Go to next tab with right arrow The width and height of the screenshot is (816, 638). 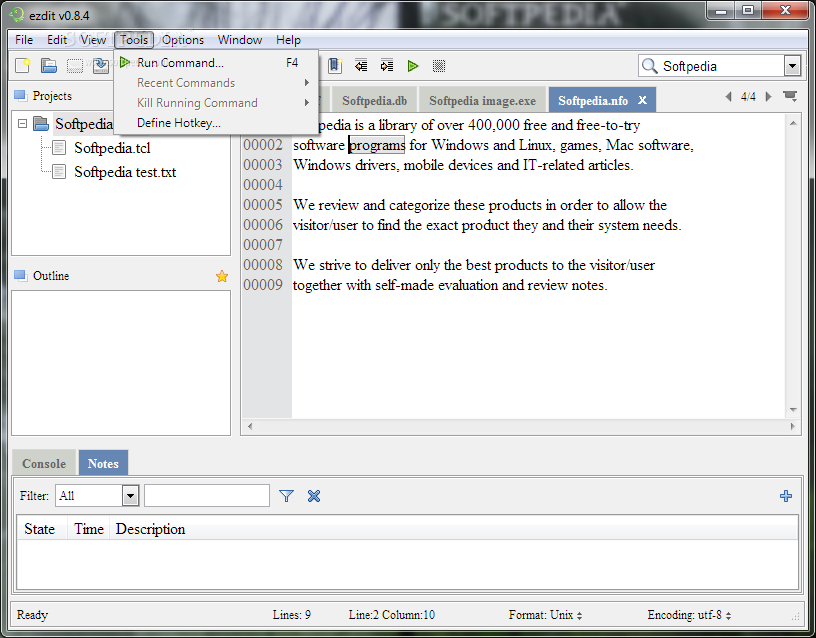tap(768, 96)
